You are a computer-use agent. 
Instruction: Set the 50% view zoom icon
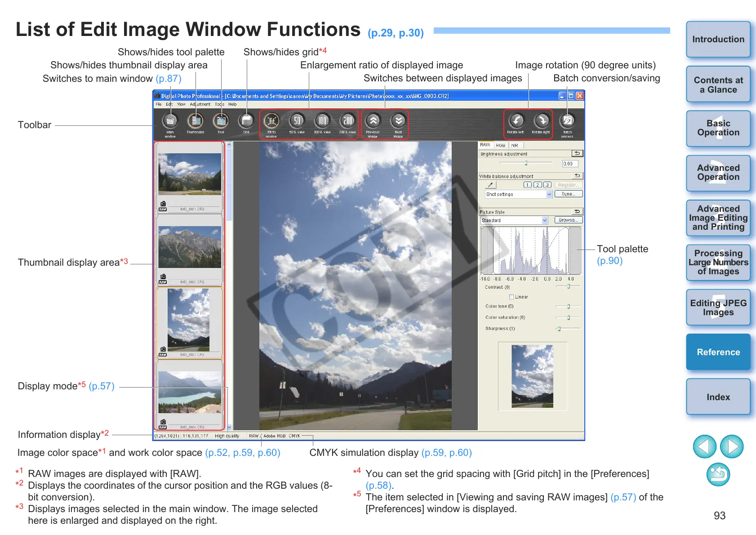[x=297, y=120]
